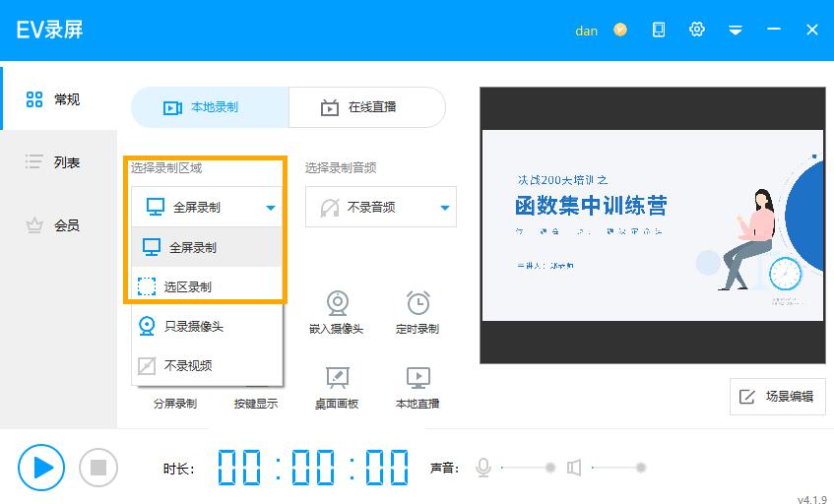834x504 pixels.
Task: Open the 本地直播 monitor icon
Action: (x=418, y=377)
